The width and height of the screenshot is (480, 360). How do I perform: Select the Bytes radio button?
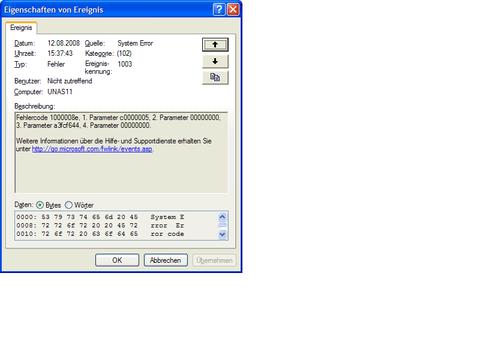(40, 205)
